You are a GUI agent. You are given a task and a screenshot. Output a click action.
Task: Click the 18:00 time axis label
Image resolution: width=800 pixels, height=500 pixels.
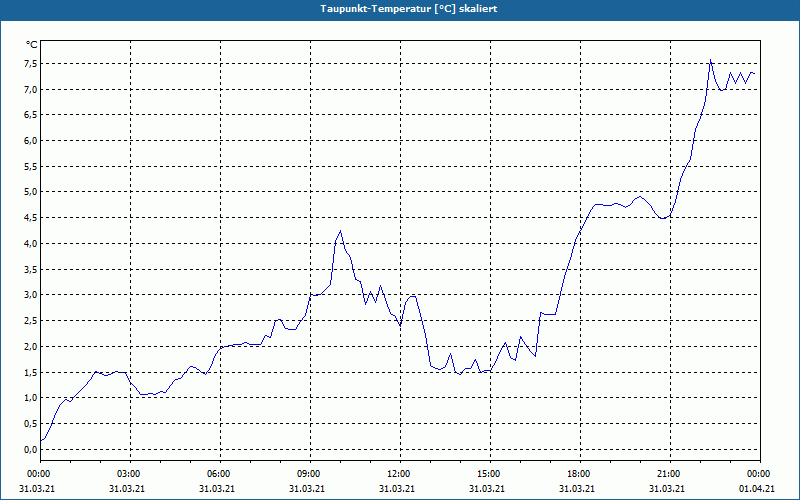point(581,474)
